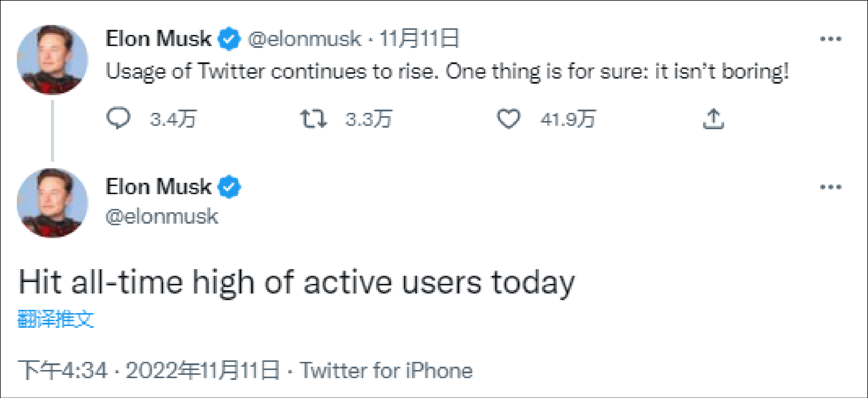Click the share icon on the first tweet
Image resolution: width=868 pixels, height=398 pixels.
pyautogui.click(x=713, y=119)
